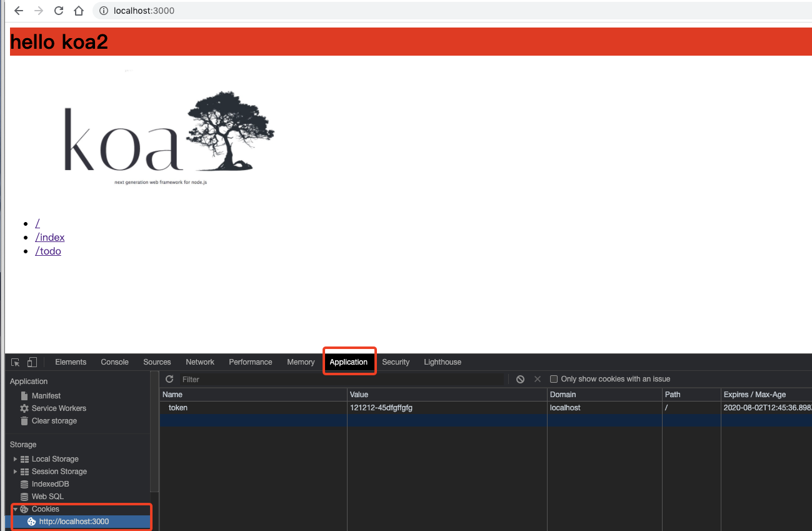Sort cookies by the Value column
This screenshot has width=812, height=531.
tap(447, 395)
